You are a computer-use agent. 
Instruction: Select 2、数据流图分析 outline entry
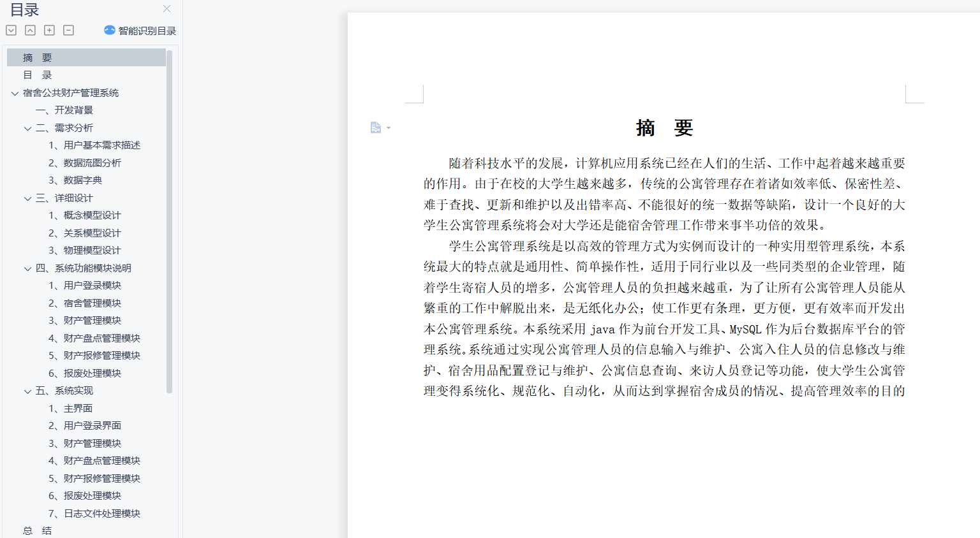click(85, 163)
